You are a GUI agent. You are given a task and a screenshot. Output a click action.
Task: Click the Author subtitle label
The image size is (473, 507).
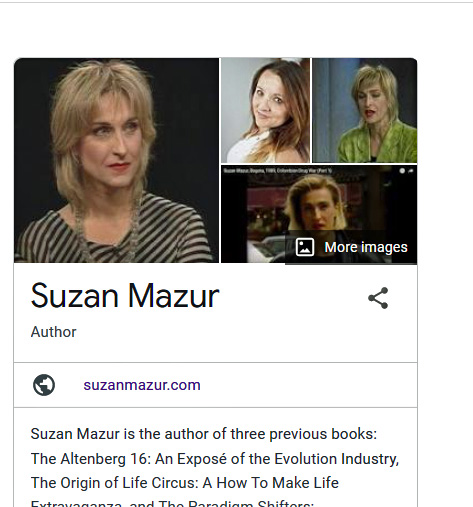[53, 332]
